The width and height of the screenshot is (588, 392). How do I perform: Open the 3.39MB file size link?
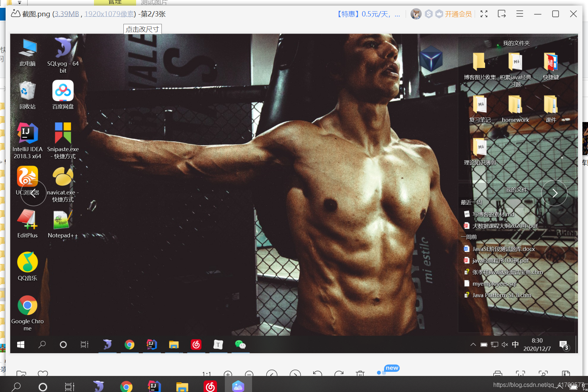pos(67,14)
